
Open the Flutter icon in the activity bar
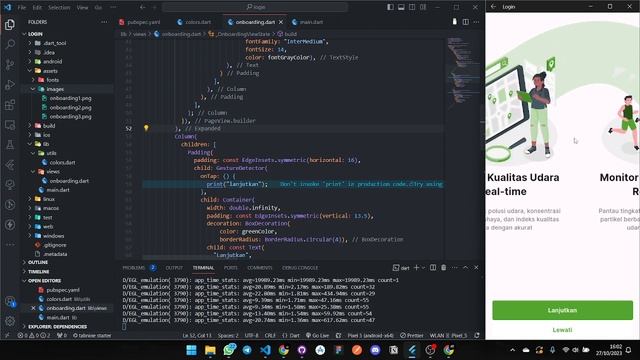tap(10, 164)
